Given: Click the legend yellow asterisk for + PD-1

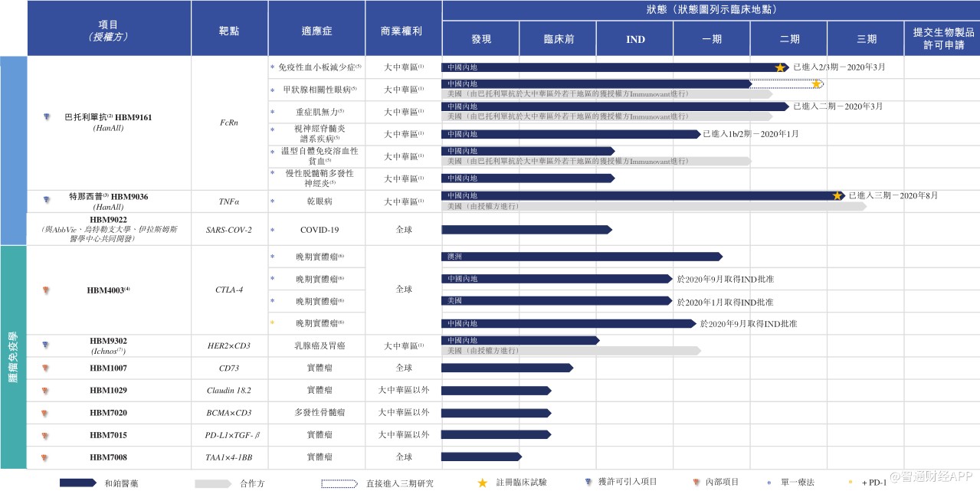Looking at the screenshot, I should [852, 483].
